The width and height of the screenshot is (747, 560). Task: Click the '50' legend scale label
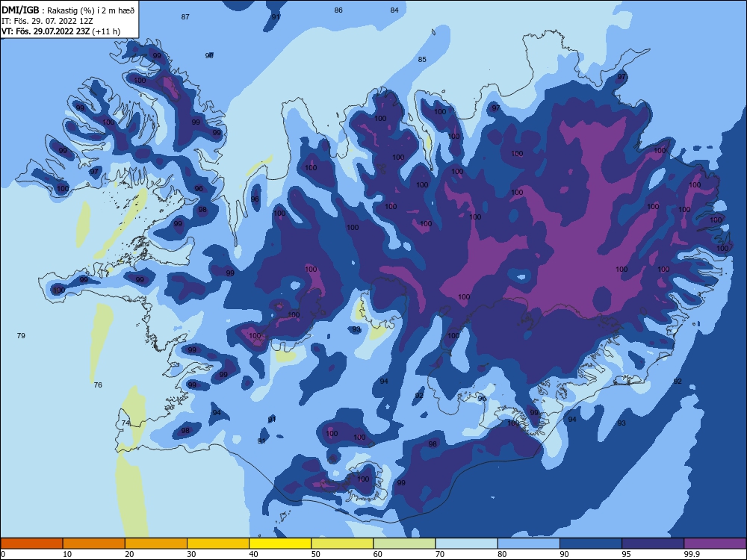tap(315, 554)
